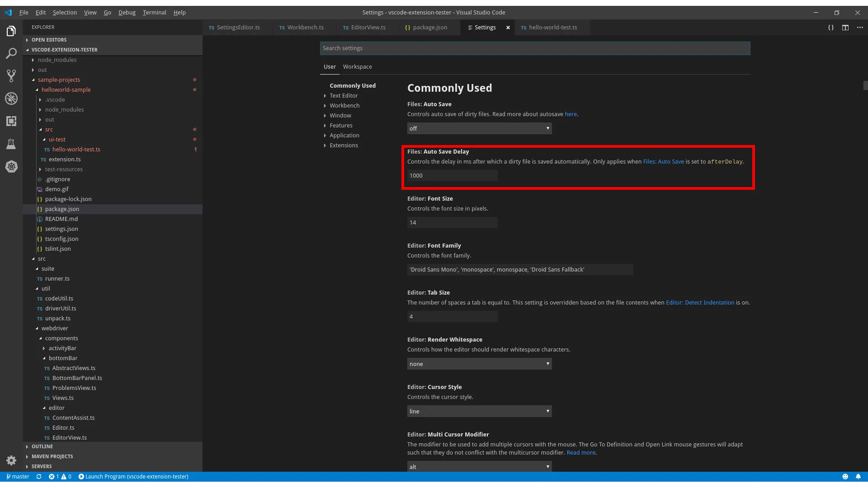The image size is (868, 488).
Task: Focus the Search settings field
Action: [x=535, y=48]
